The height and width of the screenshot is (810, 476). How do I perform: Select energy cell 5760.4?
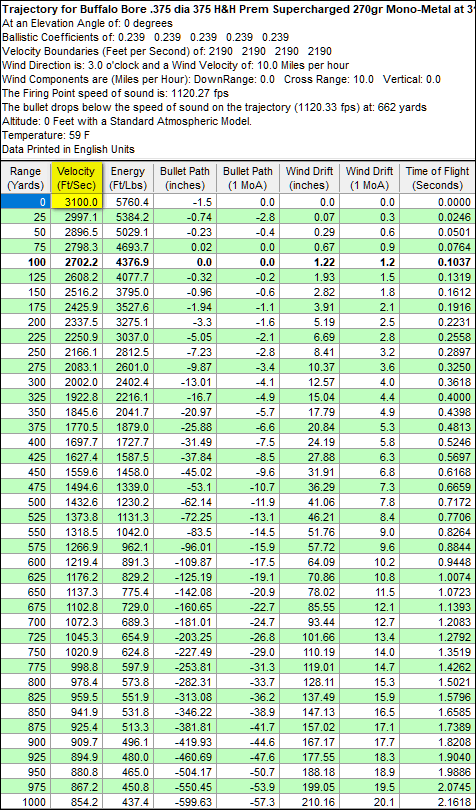[x=128, y=202]
